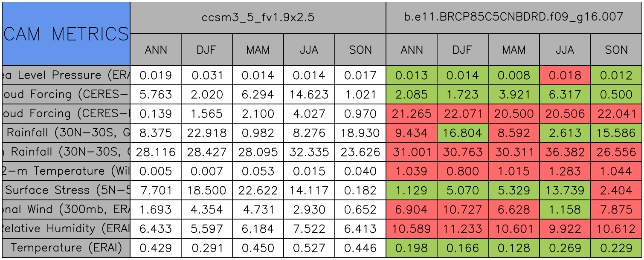This screenshot has width=644, height=260.
Task: Click the red cell showing 21.265
Action: 412,114
